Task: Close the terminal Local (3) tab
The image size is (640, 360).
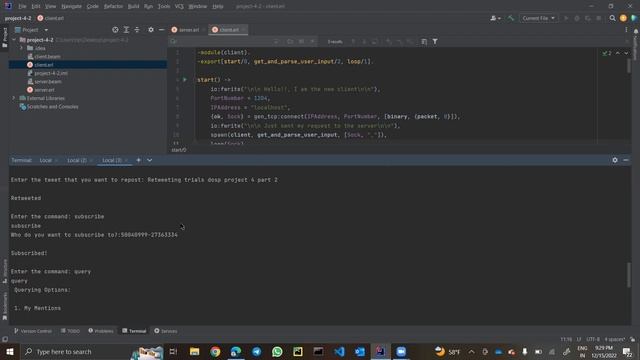Action: (x=127, y=160)
